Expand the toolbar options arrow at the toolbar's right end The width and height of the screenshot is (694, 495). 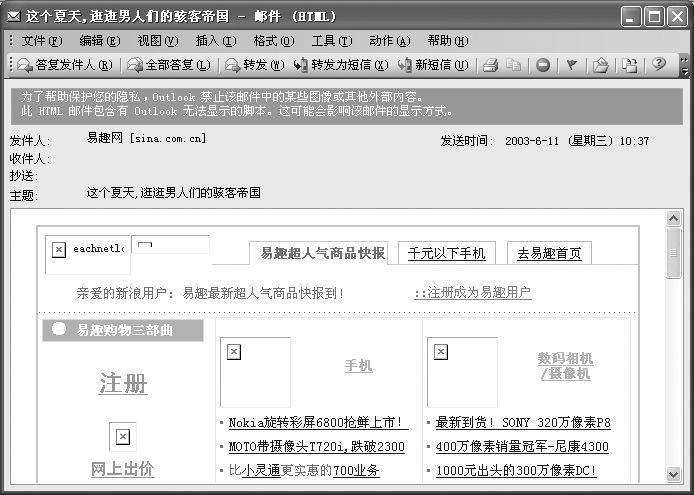pyautogui.click(x=684, y=66)
